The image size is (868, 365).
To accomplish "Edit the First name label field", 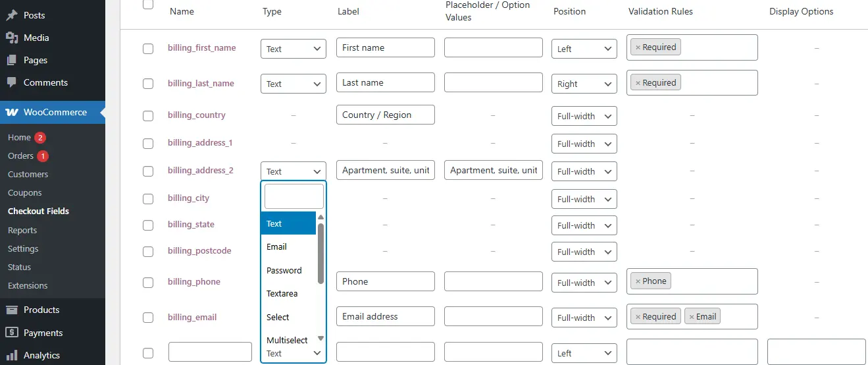I will tap(386, 47).
